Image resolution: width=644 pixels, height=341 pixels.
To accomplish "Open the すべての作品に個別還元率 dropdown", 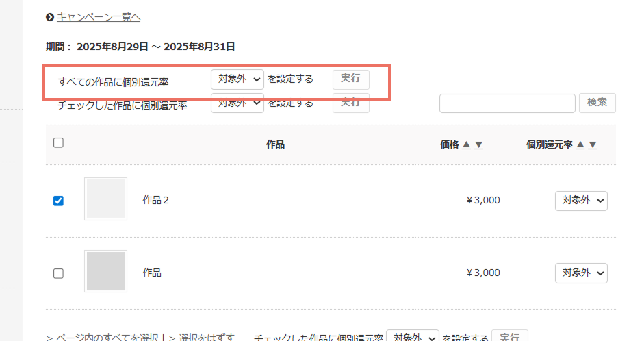I will [x=237, y=79].
